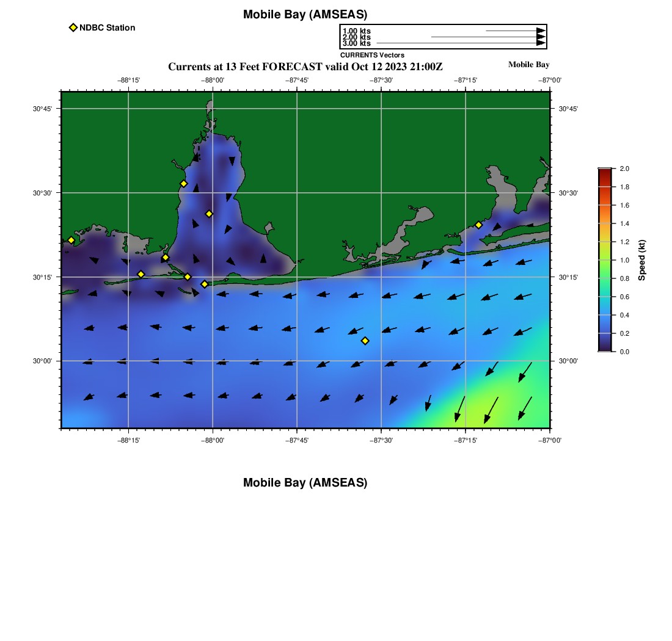Click the top Mobile Bay (AMSEAS) title
Viewport: 672px width, 641px height.
point(305,15)
